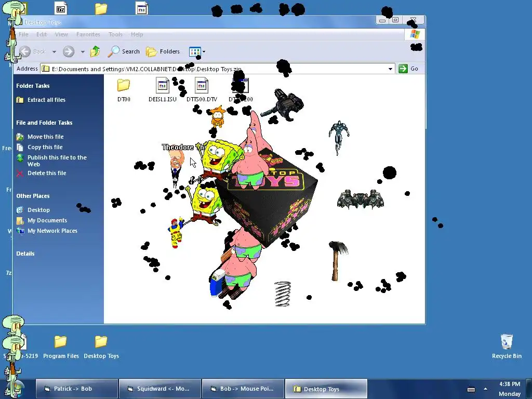Click the Back navigation arrow icon
Screen dimensions: 532x399
coord(25,51)
